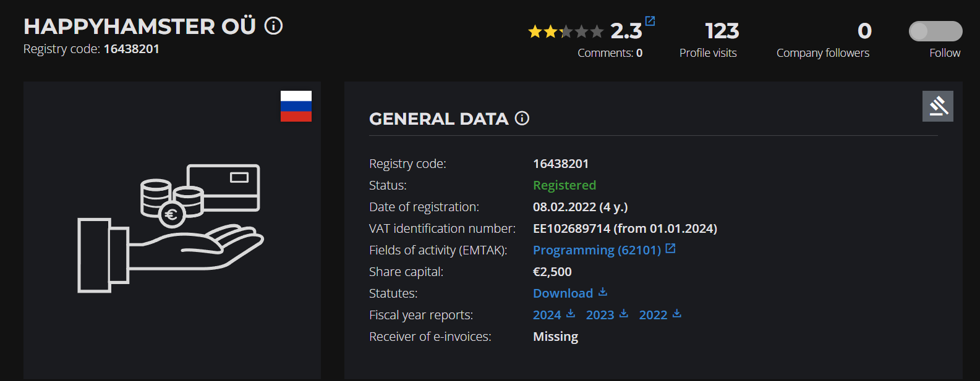Screen dimensions: 980x381
Task: Click download icon beside 2024 report
Action: point(571,314)
